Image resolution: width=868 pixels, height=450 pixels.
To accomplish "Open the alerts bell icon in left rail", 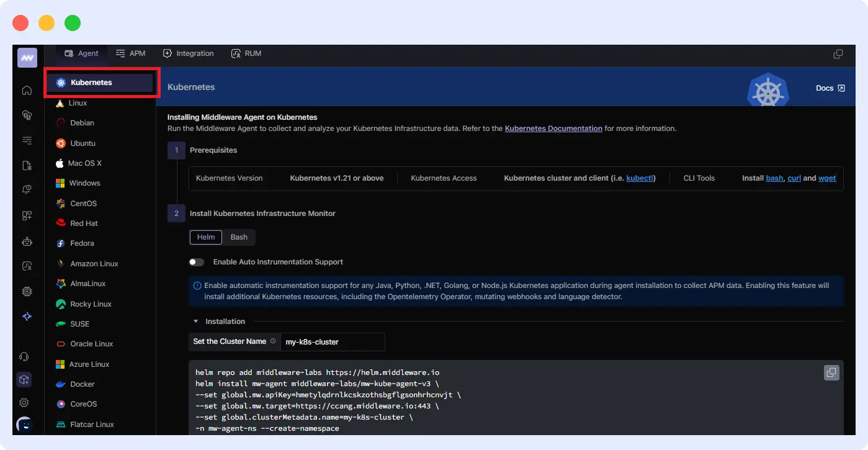I will click(x=27, y=189).
